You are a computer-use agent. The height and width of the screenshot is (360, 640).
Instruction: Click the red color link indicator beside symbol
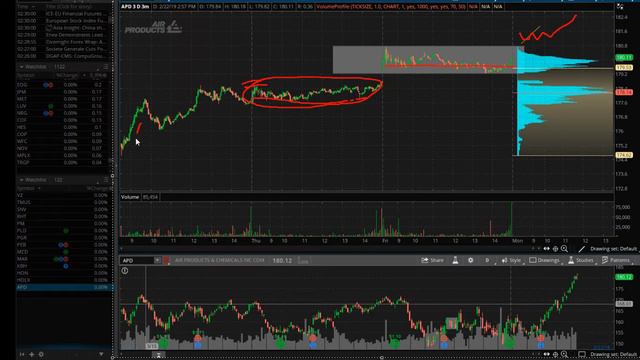tap(167, 260)
